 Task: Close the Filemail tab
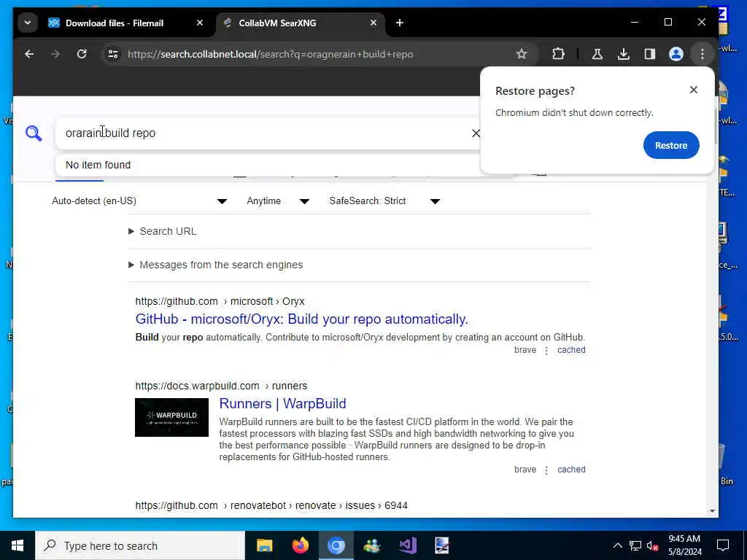pyautogui.click(x=200, y=23)
